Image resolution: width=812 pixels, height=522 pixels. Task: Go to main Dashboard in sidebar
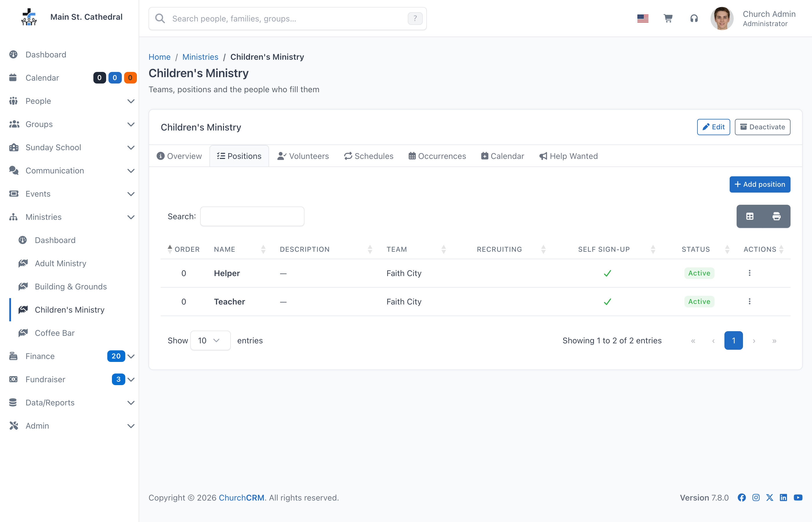pyautogui.click(x=69, y=55)
